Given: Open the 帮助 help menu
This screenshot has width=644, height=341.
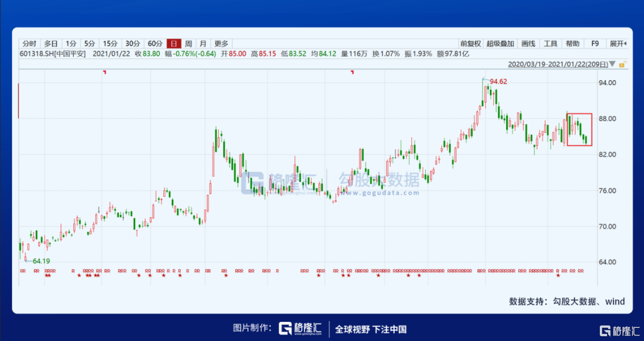Looking at the screenshot, I should pyautogui.click(x=572, y=44).
